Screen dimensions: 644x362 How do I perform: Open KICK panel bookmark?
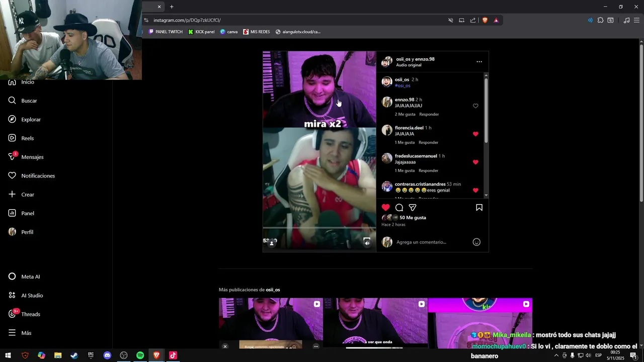201,32
